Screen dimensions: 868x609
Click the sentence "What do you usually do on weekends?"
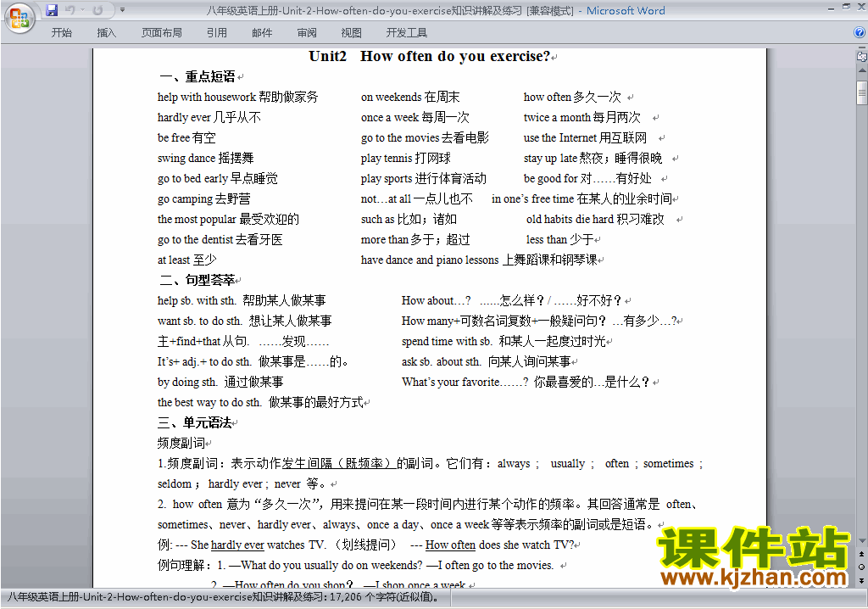[x=332, y=565]
